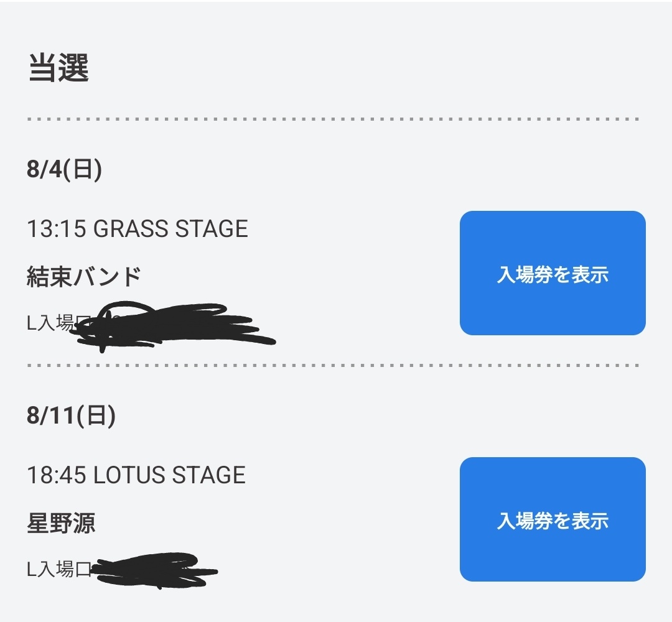The width and height of the screenshot is (672, 622).
Task: Click the 13:15 start time
Action: coord(56,229)
